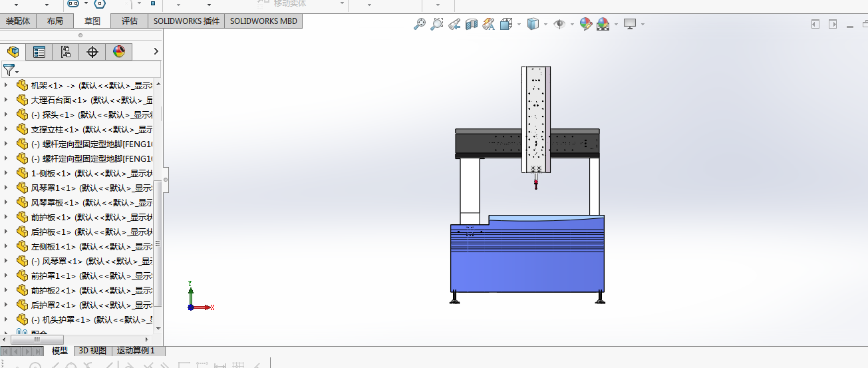The width and height of the screenshot is (868, 368).
Task: Click the View Settings monitor icon
Action: (630, 24)
